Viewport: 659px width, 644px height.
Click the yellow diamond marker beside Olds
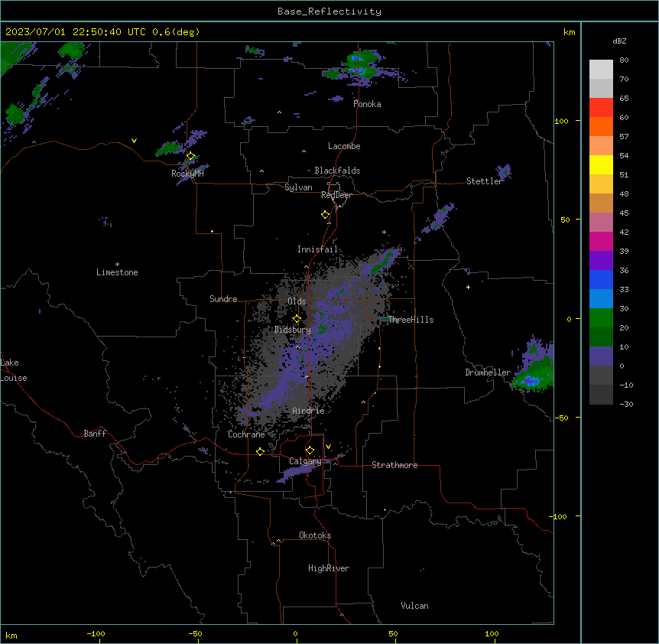coord(297,319)
